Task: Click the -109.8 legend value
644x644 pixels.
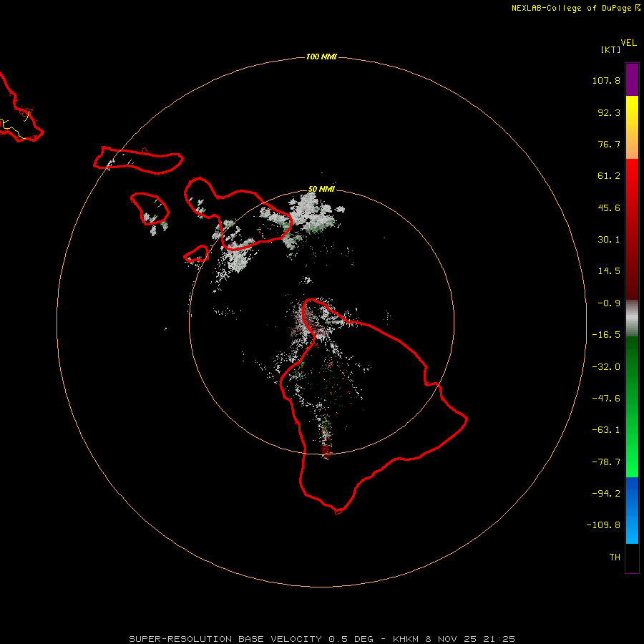Action: (x=603, y=525)
